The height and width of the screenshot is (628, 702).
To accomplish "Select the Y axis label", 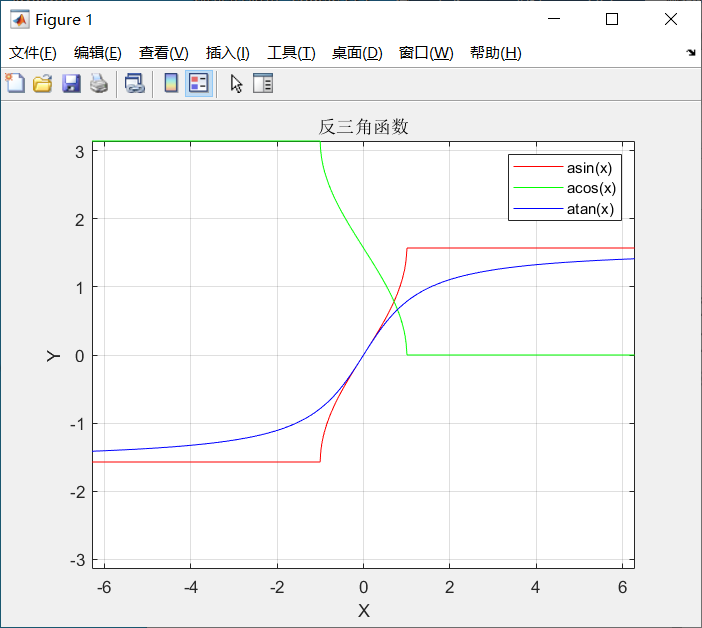I will (53, 356).
